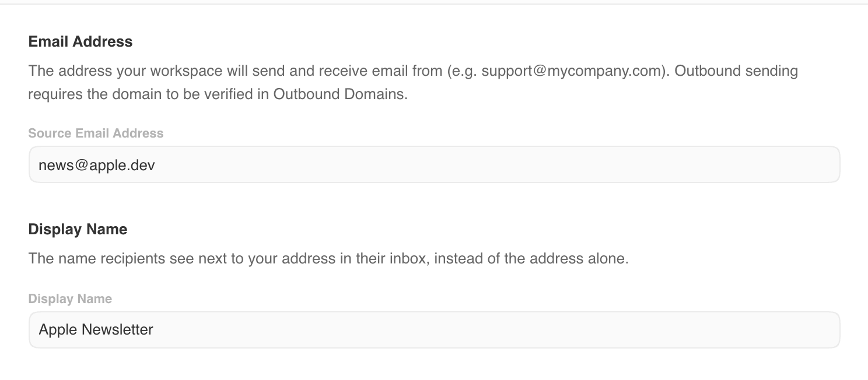Focus the Display Name input field
This screenshot has height=380, width=868.
point(434,330)
